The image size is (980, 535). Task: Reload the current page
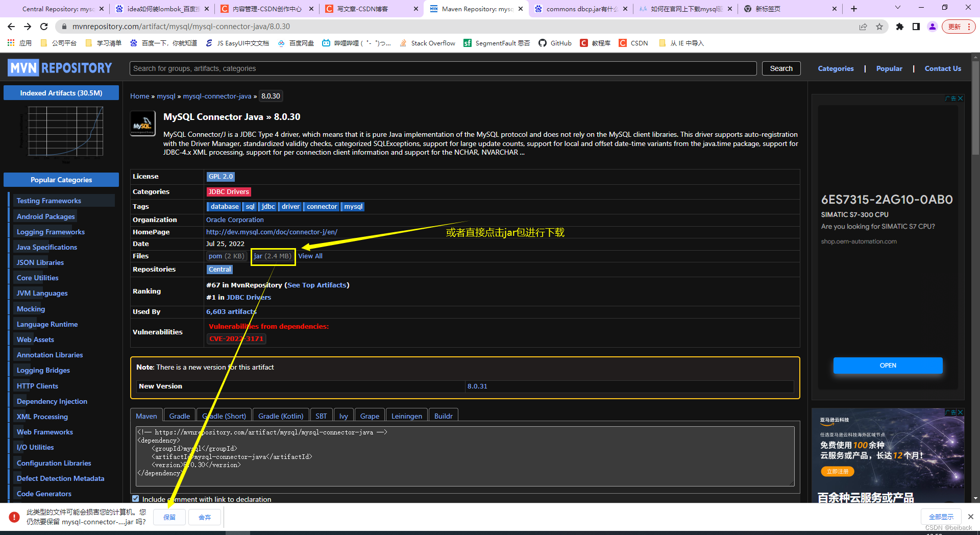coord(44,27)
